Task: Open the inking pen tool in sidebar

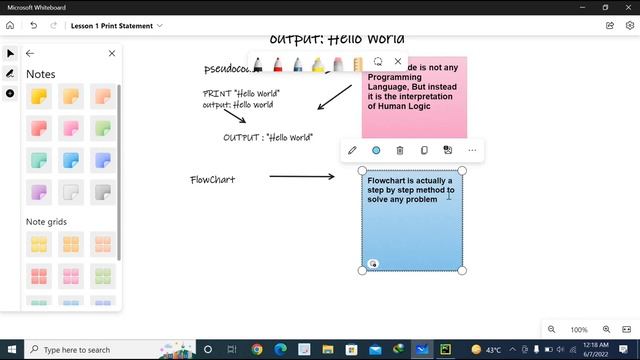Action: 10,73
